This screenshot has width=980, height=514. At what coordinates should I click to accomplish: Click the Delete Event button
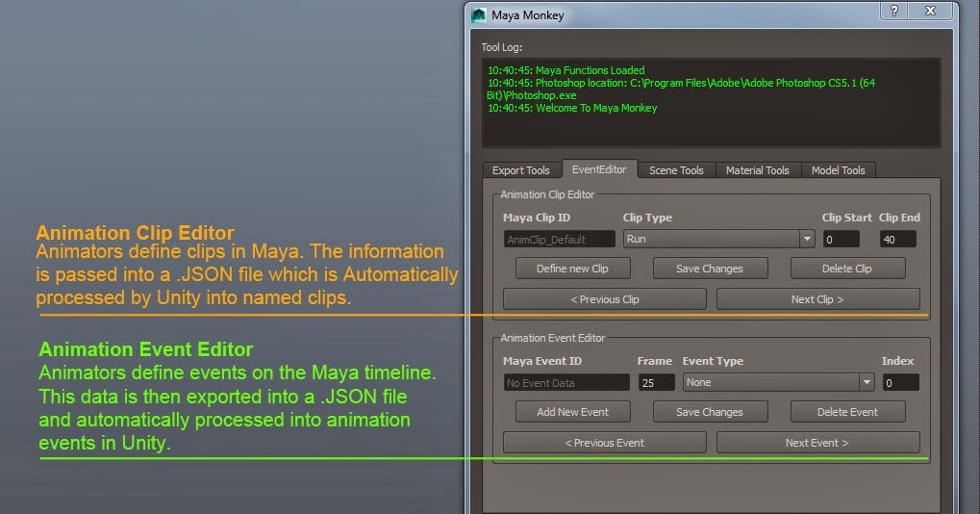click(x=847, y=411)
